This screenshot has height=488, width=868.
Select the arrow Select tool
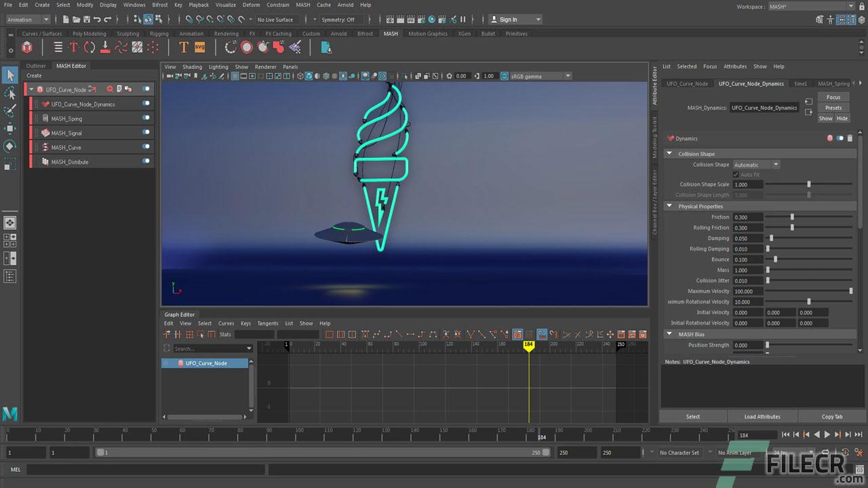pyautogui.click(x=10, y=75)
